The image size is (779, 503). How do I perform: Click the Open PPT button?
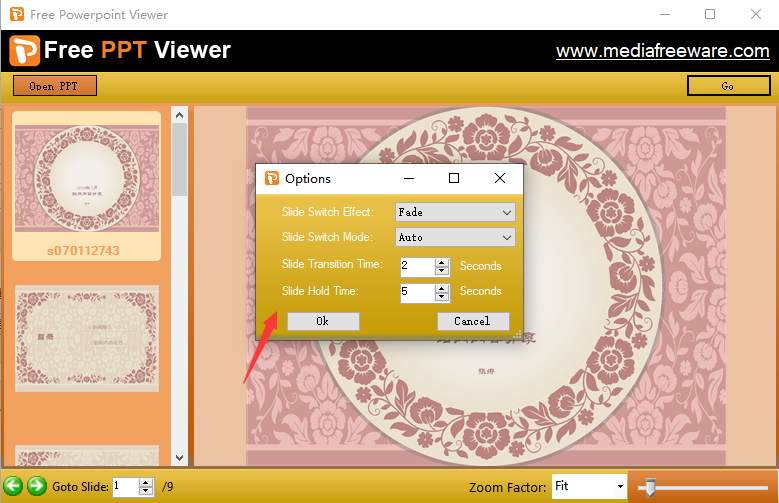[x=54, y=86]
